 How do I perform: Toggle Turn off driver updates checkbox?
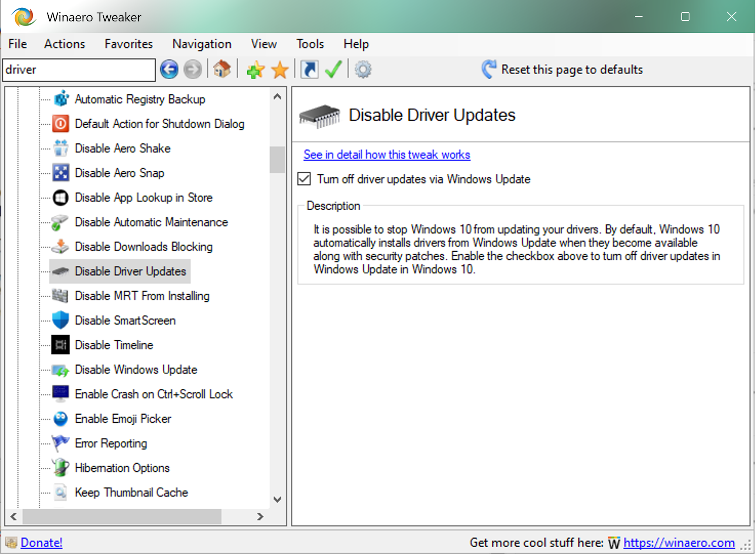pos(304,179)
